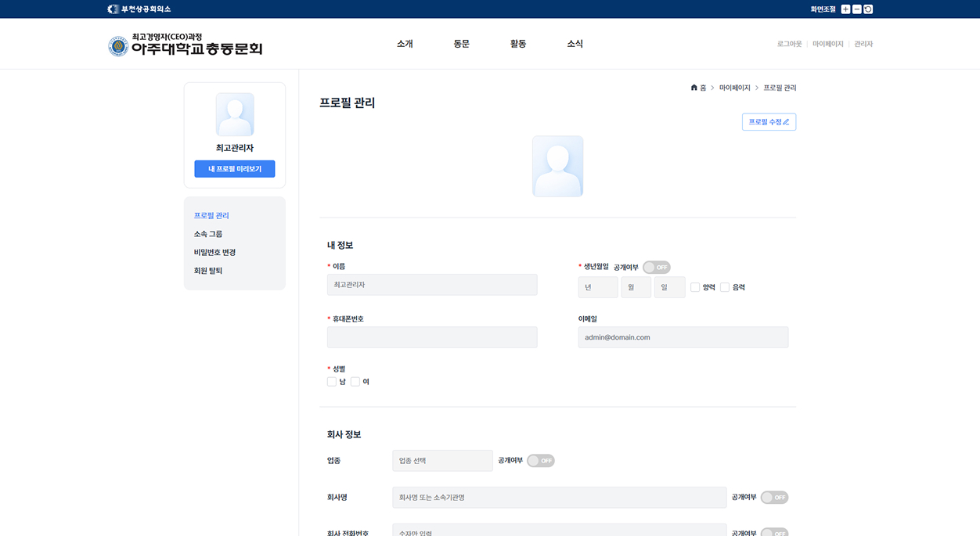Click the 프로필 수정 button

point(769,122)
